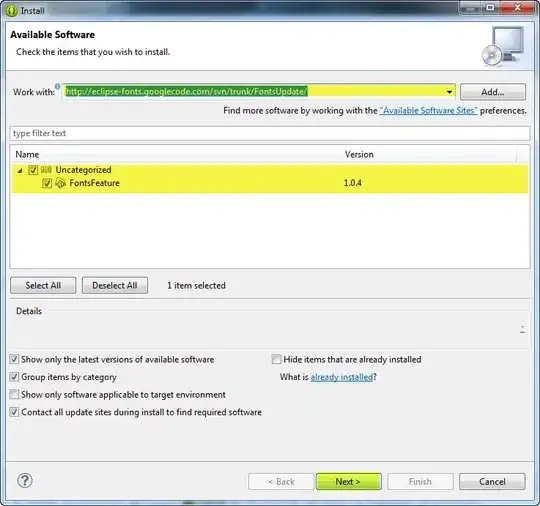Click the Version column header
The image size is (540, 506).
359,154
